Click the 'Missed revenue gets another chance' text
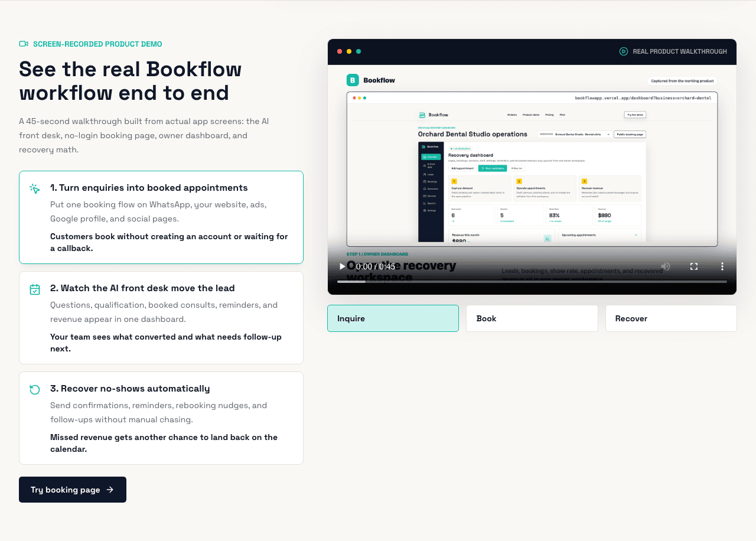Screen dimensions: 756x541 164,443
